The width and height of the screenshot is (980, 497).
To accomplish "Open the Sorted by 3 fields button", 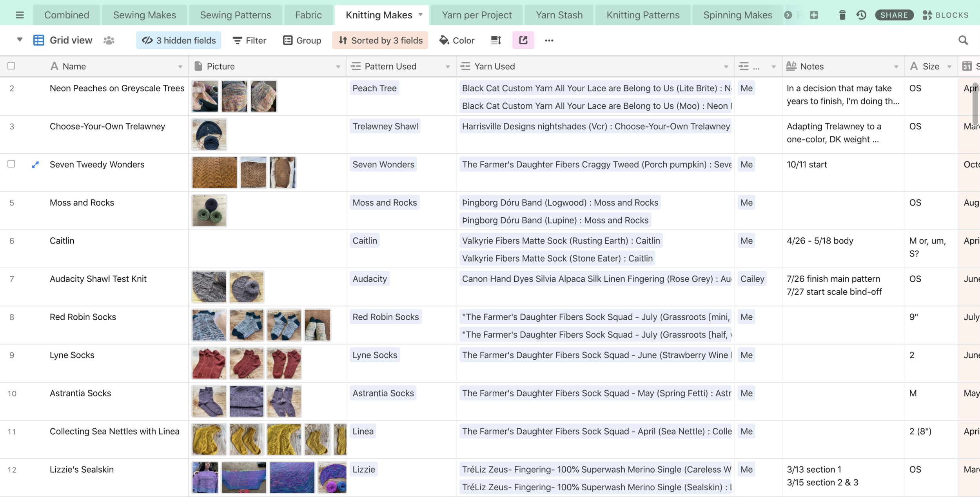I will click(x=380, y=40).
